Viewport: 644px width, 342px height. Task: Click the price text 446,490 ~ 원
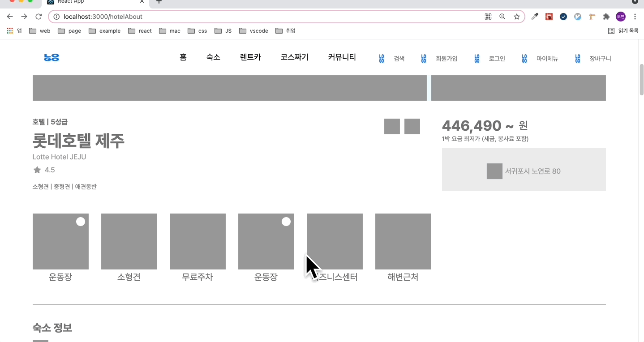(x=485, y=126)
